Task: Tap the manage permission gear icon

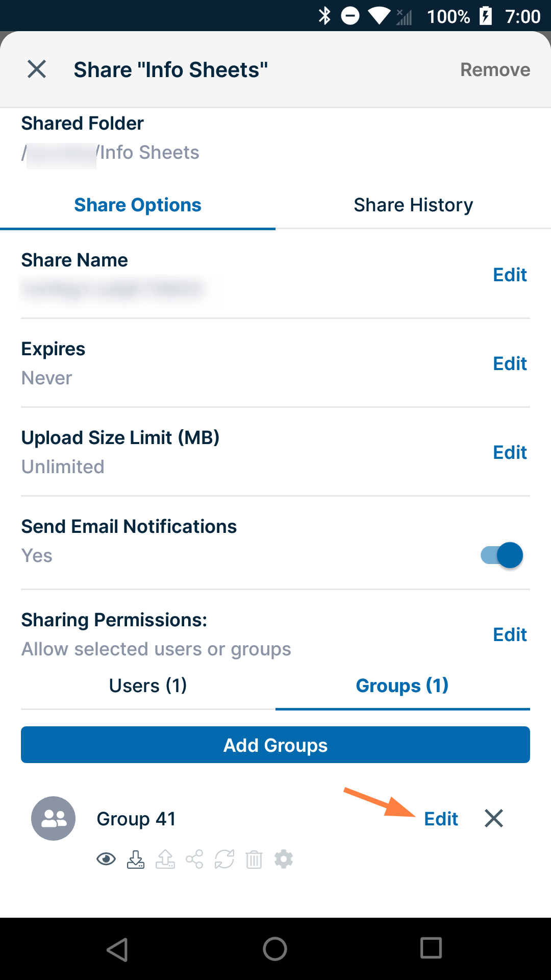Action: coord(284,859)
